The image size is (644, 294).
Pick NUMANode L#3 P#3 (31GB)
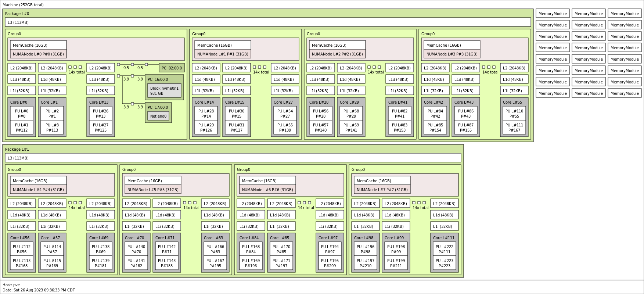[x=452, y=54]
